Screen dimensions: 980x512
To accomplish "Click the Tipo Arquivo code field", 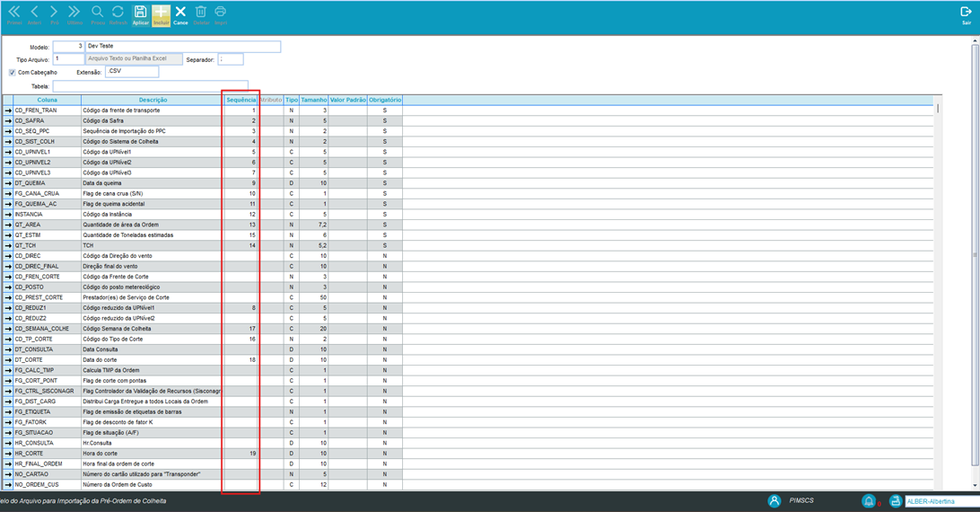I will tap(69, 59).
